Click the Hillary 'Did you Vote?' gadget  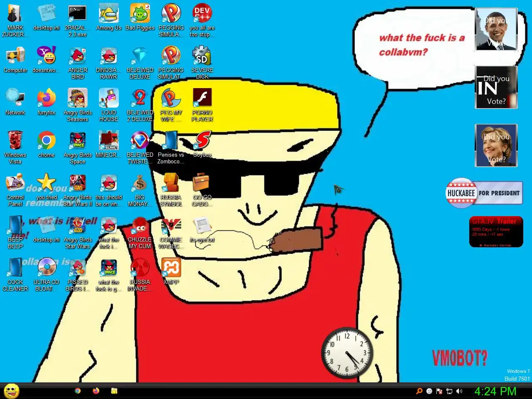(x=496, y=146)
